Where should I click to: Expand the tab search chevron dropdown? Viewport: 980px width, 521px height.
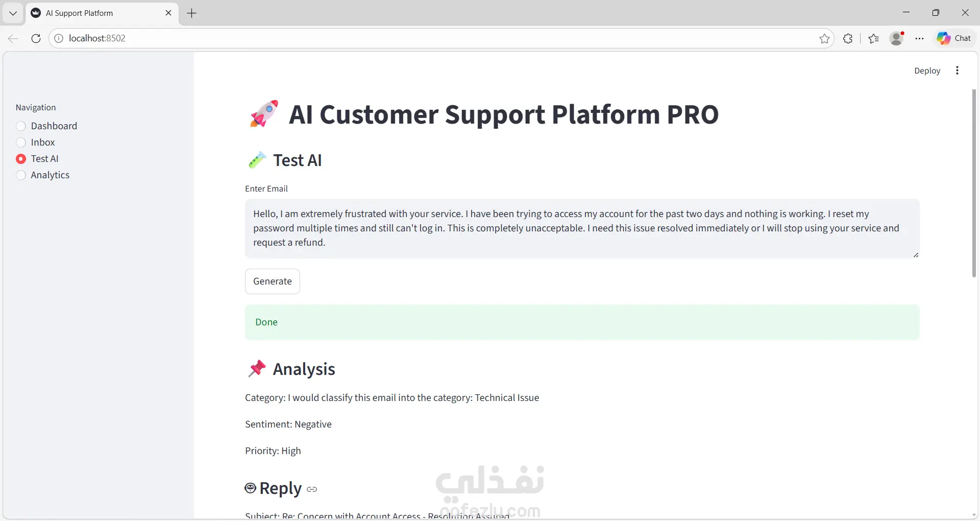click(x=13, y=13)
